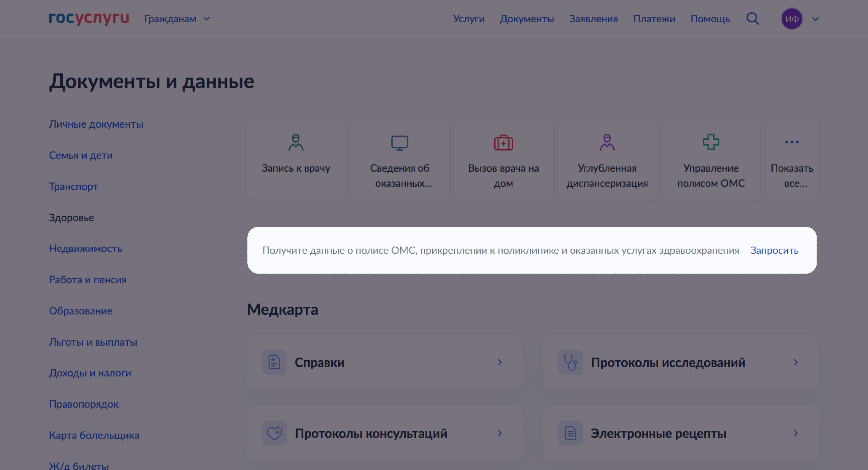Click the Медкарта heading

282,309
